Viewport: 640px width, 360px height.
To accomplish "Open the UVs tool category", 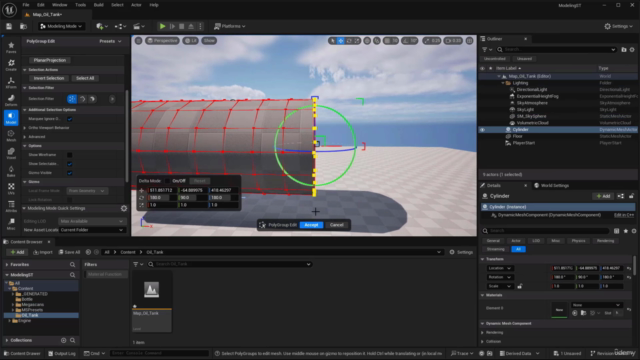I will click(11, 189).
